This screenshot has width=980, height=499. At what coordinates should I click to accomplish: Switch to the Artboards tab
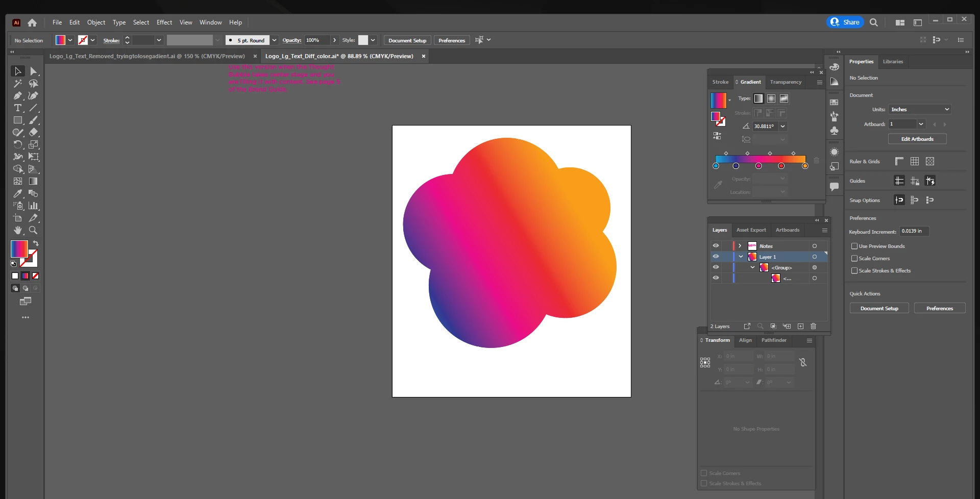point(788,230)
